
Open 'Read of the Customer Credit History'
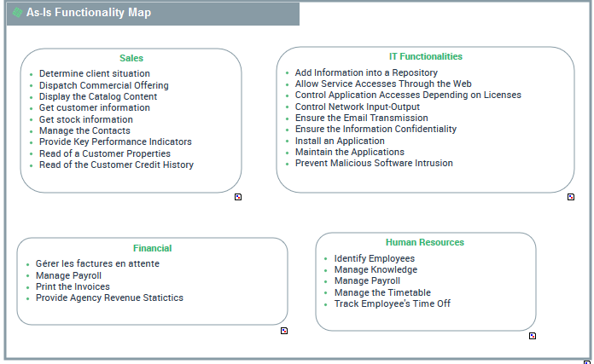tap(116, 165)
